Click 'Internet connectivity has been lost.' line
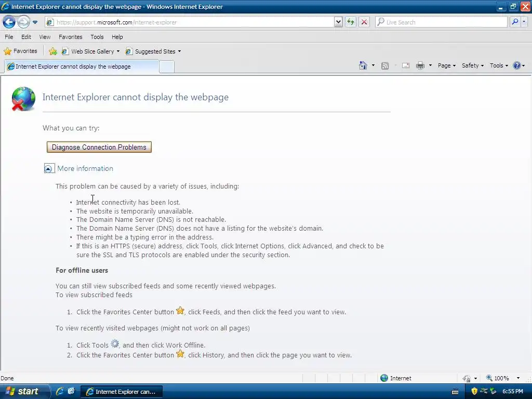This screenshot has height=399, width=532. pos(128,203)
